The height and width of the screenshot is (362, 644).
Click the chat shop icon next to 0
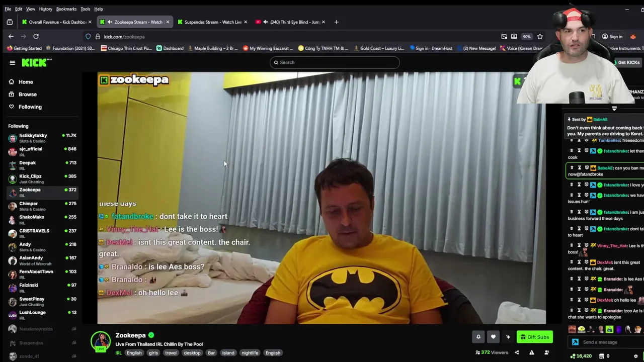coord(601,356)
